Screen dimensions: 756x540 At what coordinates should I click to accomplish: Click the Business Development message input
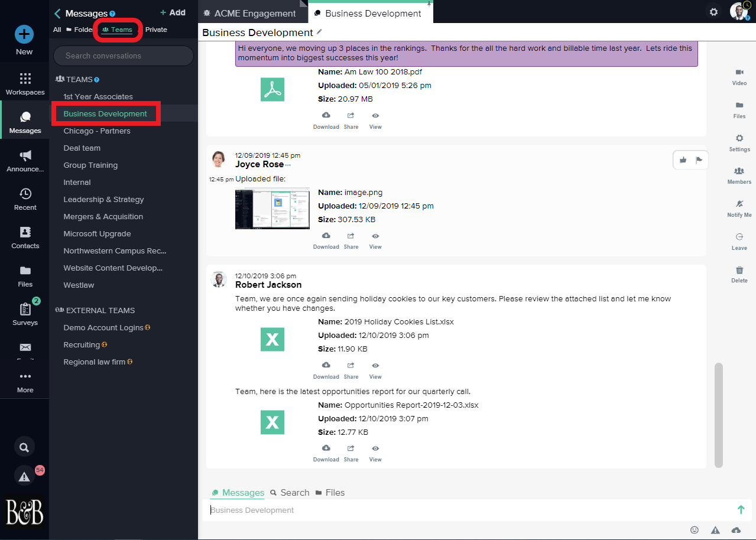pos(467,510)
